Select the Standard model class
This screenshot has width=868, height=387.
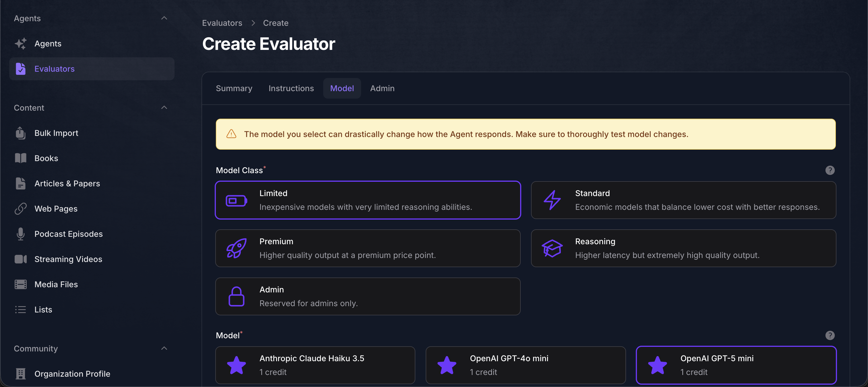tap(683, 200)
